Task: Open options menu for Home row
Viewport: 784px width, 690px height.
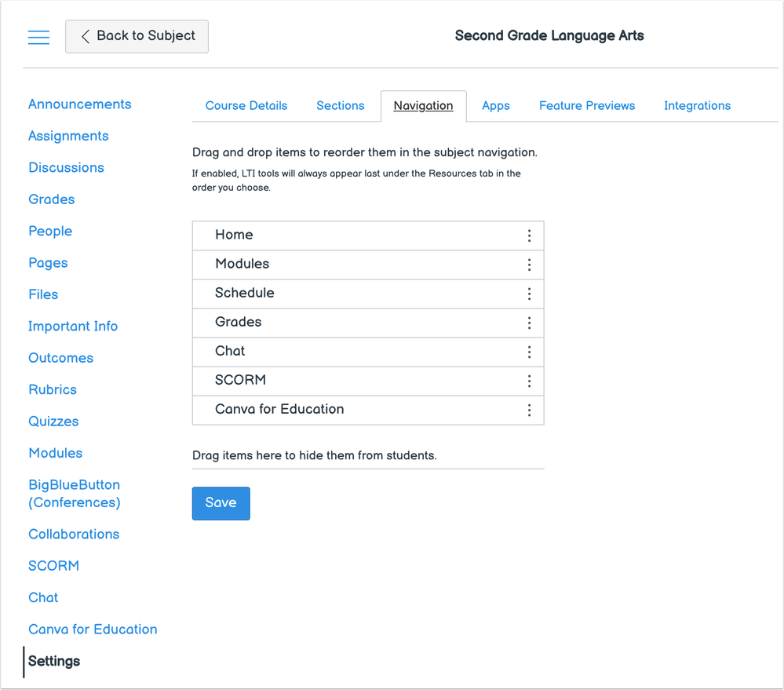Action: tap(529, 235)
